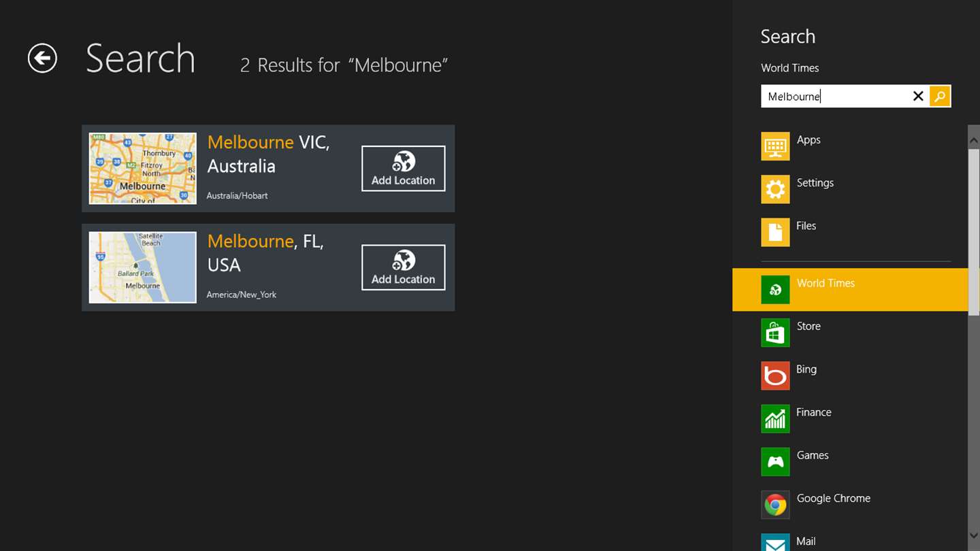Click the World Times globe icon

coord(775,290)
